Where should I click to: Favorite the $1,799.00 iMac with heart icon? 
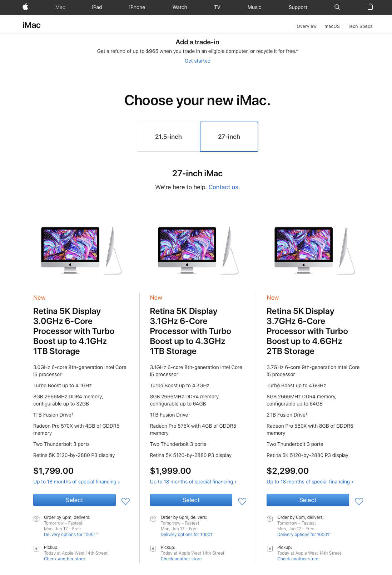coord(125,501)
